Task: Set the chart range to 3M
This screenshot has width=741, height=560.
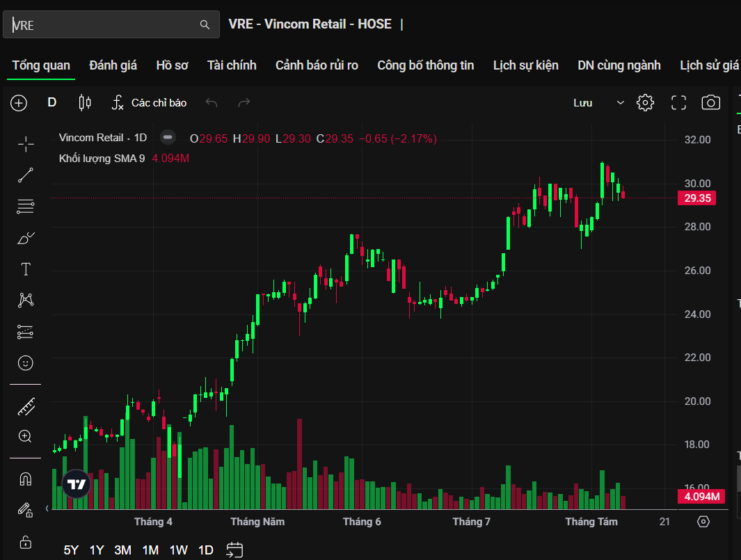Action: (123, 550)
